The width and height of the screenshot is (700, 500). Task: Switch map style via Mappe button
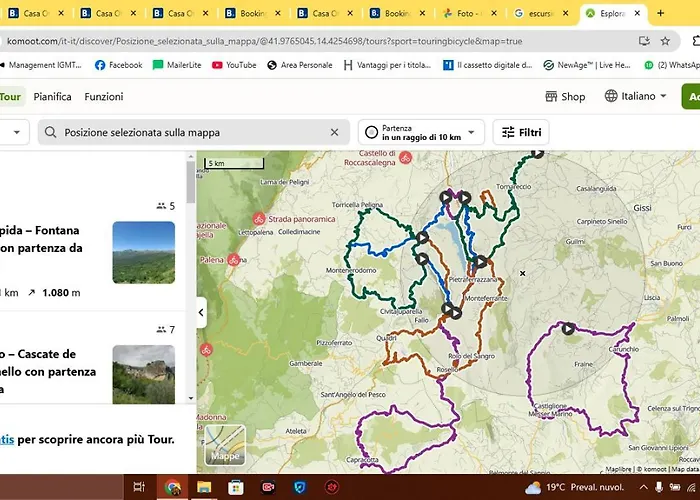(x=224, y=444)
